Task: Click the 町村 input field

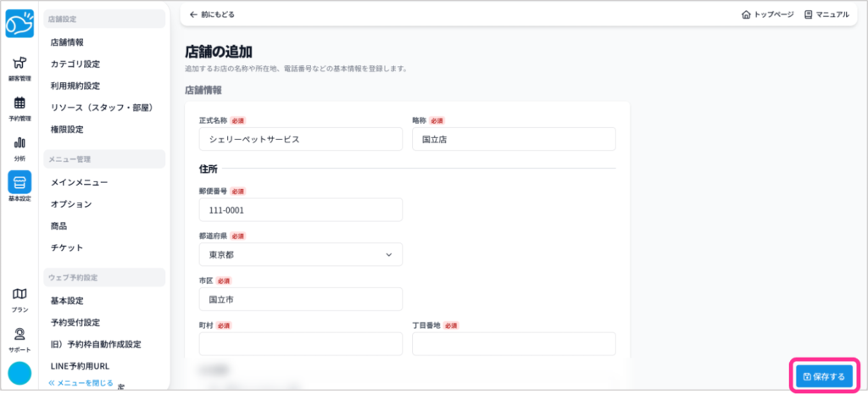Action: (x=300, y=343)
